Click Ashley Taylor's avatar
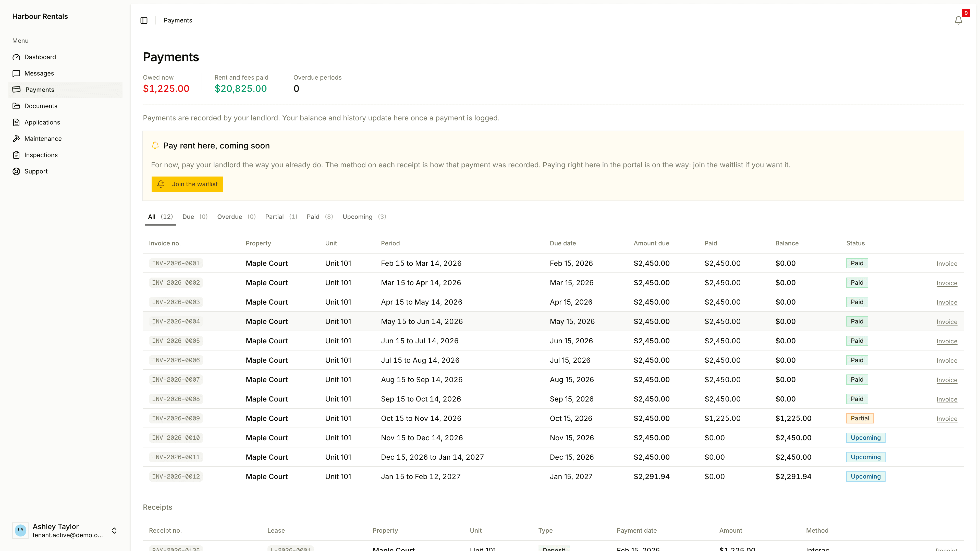The image size is (980, 551). coord(20,531)
